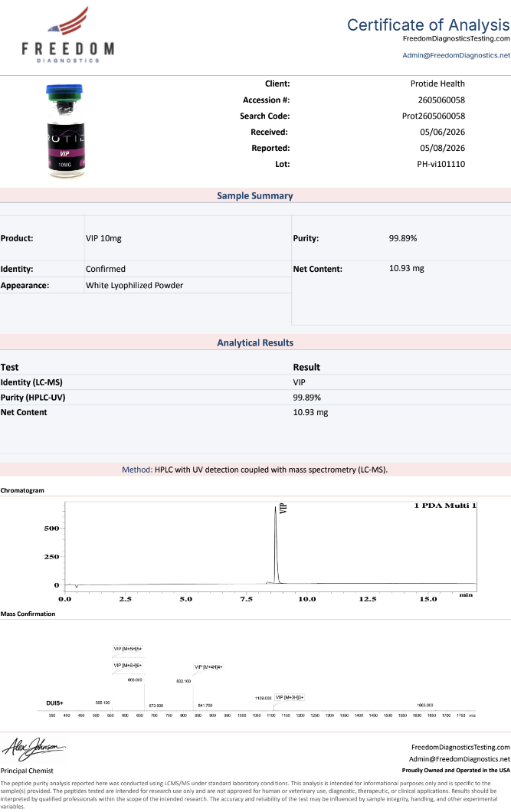Click the 'VIP [M+3H]3+' mass label
This screenshot has height=812, width=511.
[x=290, y=698]
